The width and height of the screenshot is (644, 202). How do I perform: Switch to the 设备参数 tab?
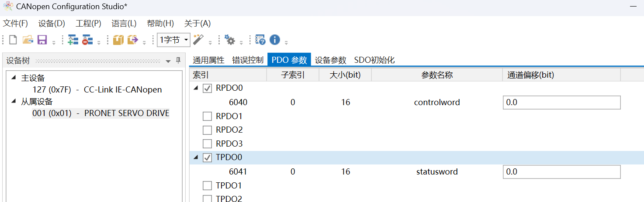pyautogui.click(x=331, y=60)
